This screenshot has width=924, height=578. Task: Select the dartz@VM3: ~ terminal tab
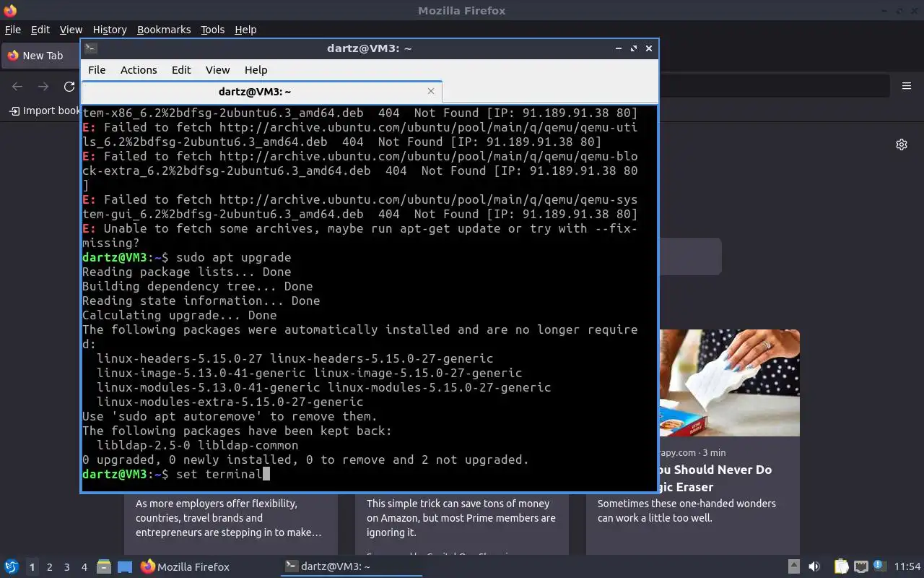pos(261,92)
